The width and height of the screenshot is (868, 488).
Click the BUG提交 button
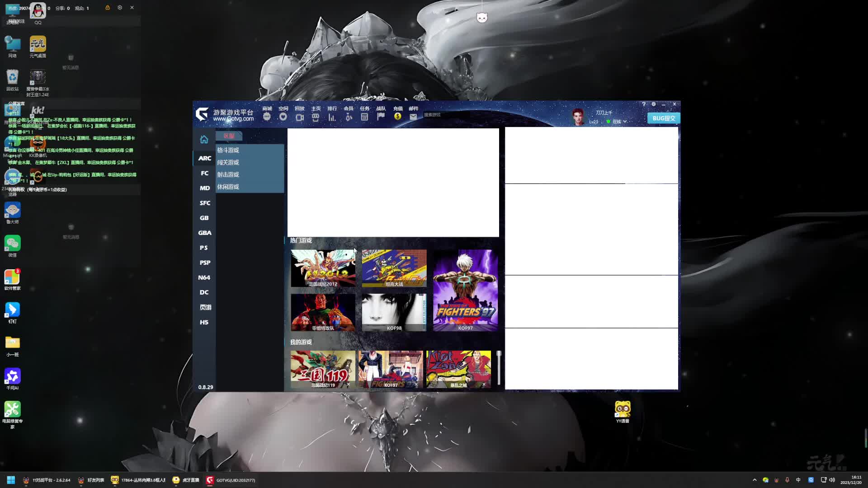(663, 118)
